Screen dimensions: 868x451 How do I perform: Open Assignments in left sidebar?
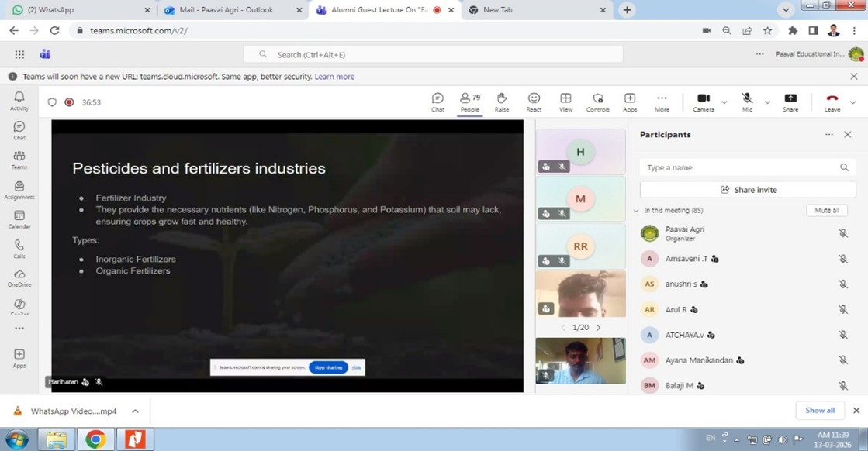[x=19, y=189]
